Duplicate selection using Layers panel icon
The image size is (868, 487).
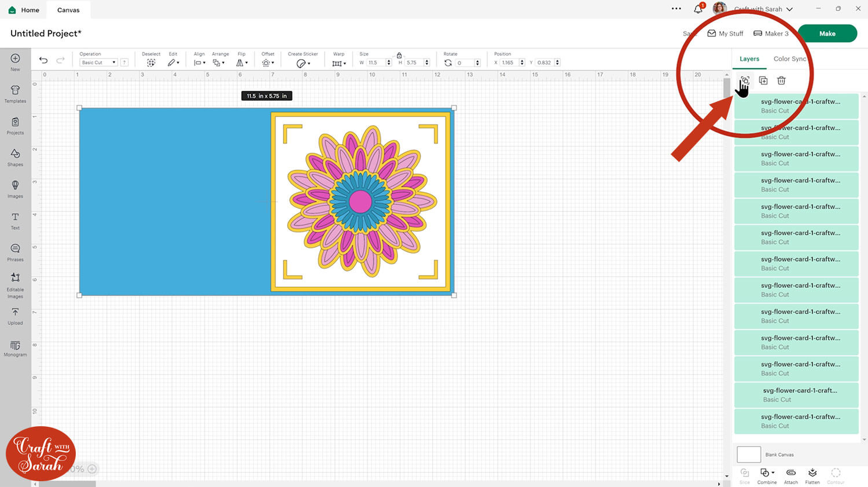[763, 80]
